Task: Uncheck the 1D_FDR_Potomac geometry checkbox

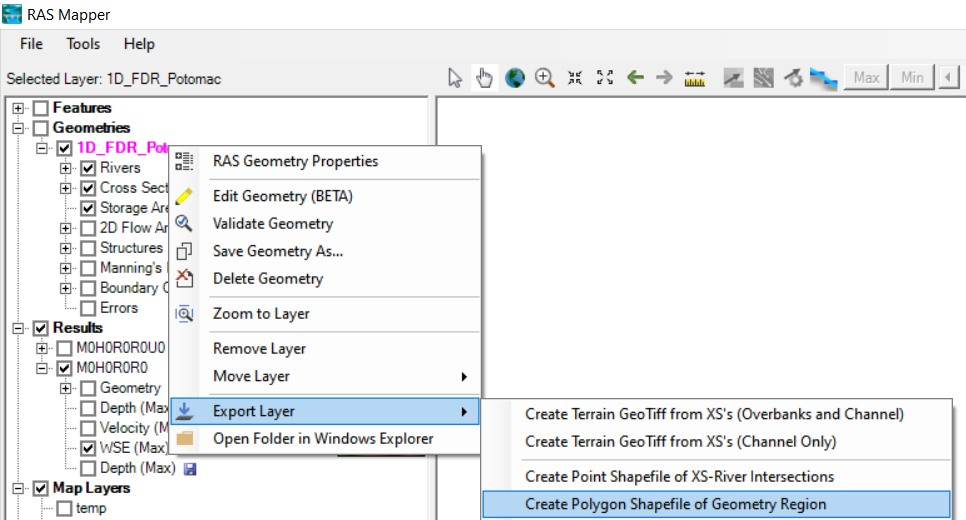Action: click(64, 148)
